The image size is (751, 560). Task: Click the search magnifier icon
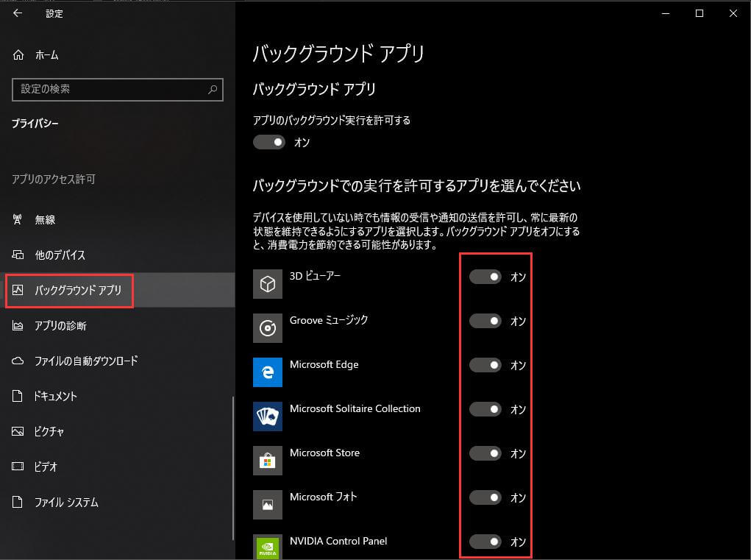[213, 89]
